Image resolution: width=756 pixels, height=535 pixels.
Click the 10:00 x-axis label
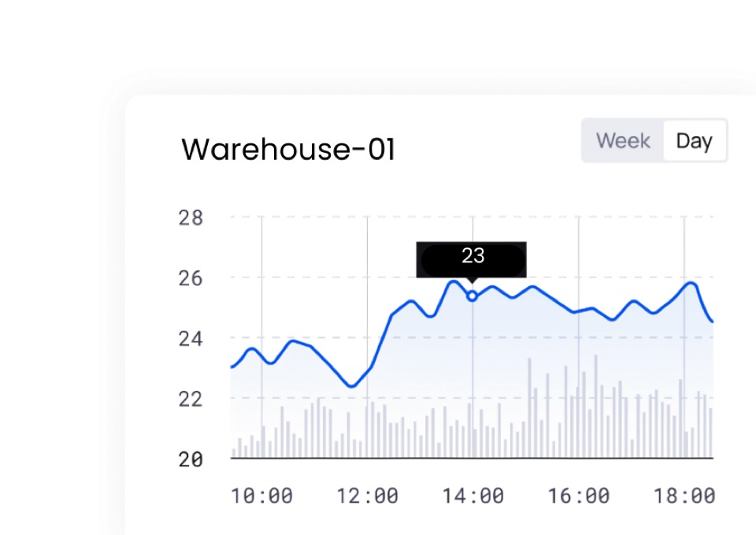click(261, 496)
